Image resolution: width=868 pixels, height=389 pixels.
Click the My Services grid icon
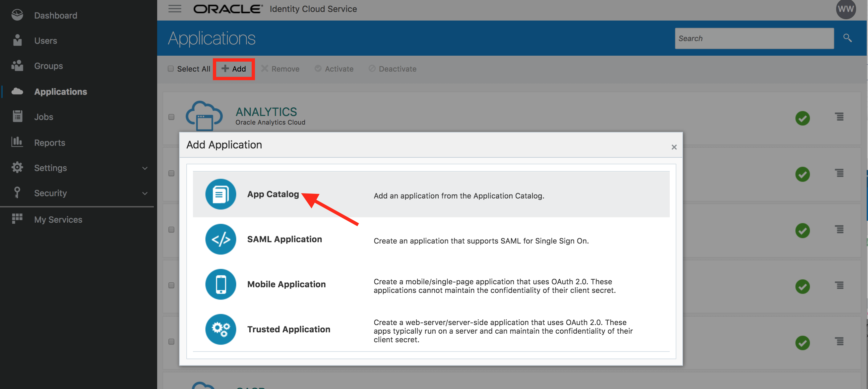tap(17, 219)
